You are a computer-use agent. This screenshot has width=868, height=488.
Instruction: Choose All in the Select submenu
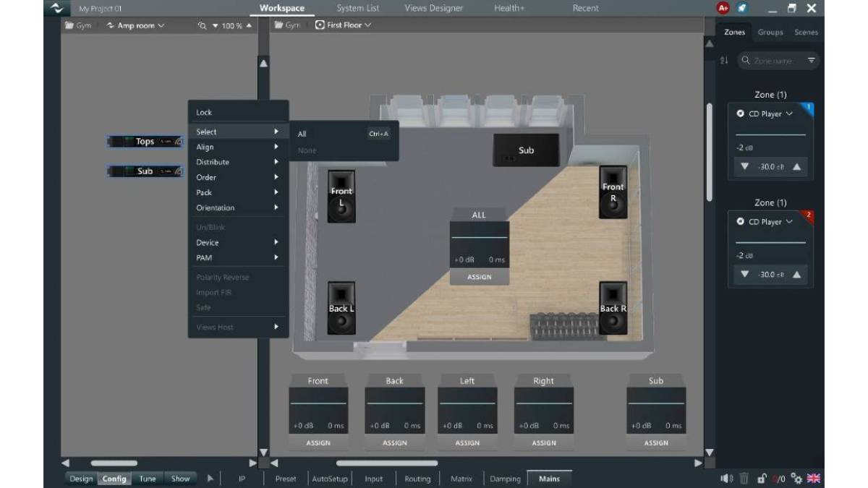(x=344, y=134)
